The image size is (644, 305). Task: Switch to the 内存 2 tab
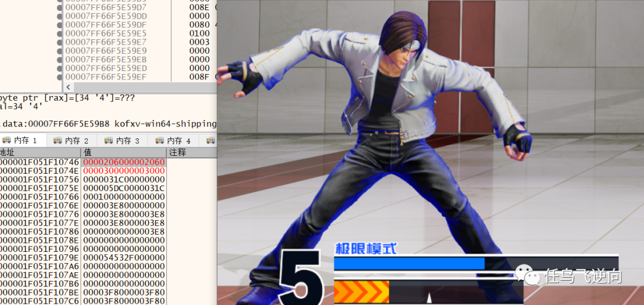click(x=71, y=141)
